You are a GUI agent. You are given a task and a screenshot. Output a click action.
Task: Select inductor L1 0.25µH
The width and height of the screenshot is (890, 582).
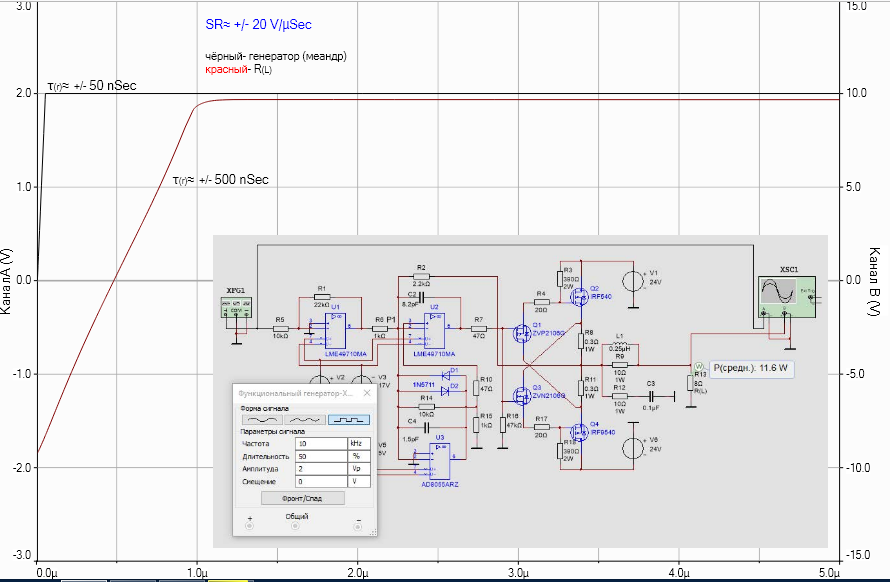click(x=620, y=345)
